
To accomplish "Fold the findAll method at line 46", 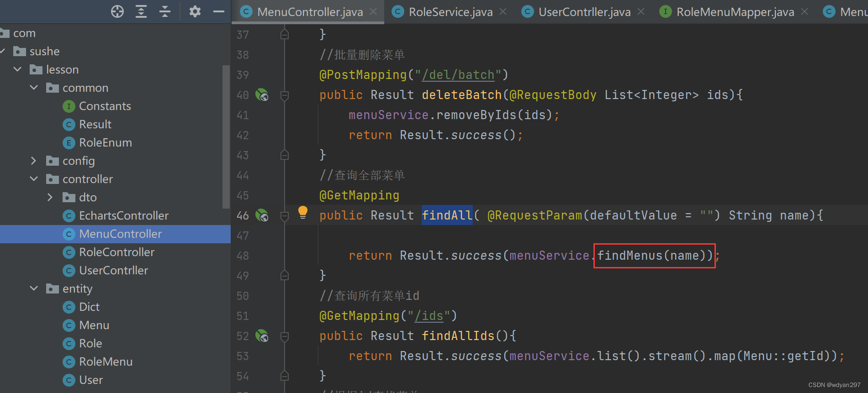I will click(285, 216).
